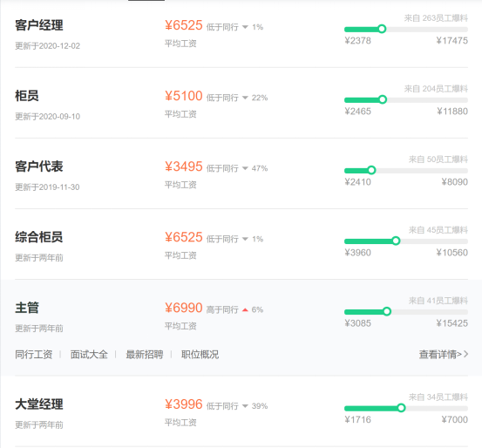Click the 客户经理 salary range slider handle
The width and height of the screenshot is (482, 448).
tap(382, 29)
